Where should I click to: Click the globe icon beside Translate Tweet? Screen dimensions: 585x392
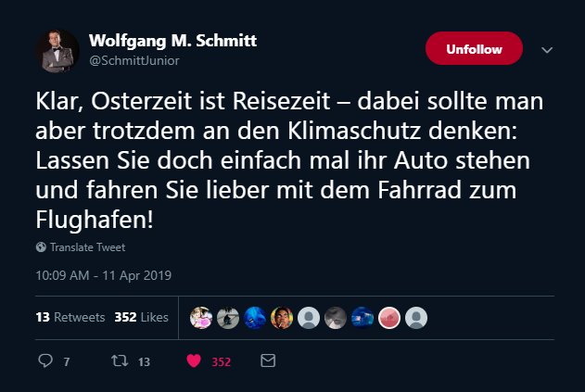point(41,247)
